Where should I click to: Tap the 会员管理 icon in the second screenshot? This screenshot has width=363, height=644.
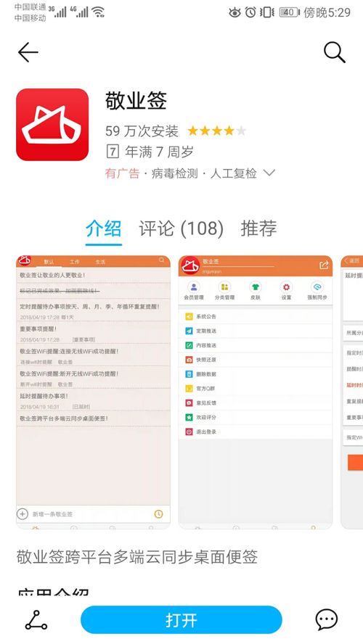tap(194, 291)
